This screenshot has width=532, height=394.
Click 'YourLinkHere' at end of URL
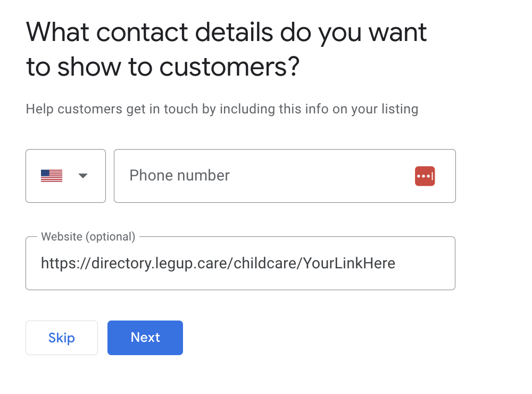coord(349,264)
